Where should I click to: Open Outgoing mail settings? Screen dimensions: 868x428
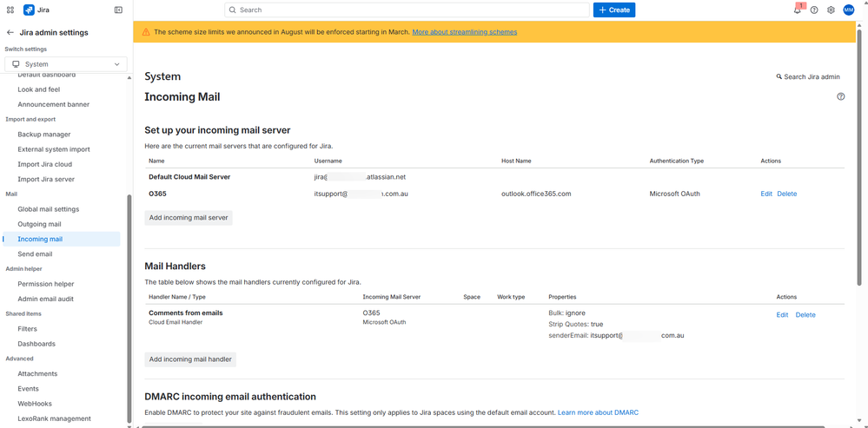(39, 224)
